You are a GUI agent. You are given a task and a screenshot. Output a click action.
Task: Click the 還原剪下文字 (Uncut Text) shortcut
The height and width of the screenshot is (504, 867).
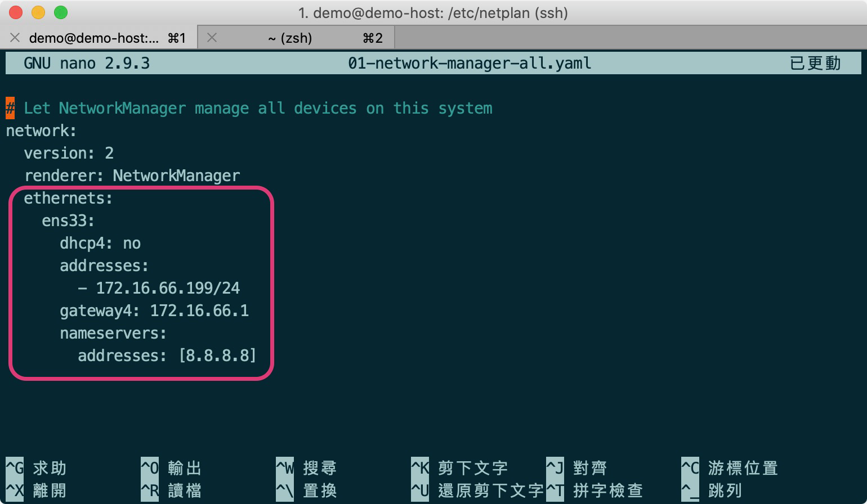pos(490,490)
